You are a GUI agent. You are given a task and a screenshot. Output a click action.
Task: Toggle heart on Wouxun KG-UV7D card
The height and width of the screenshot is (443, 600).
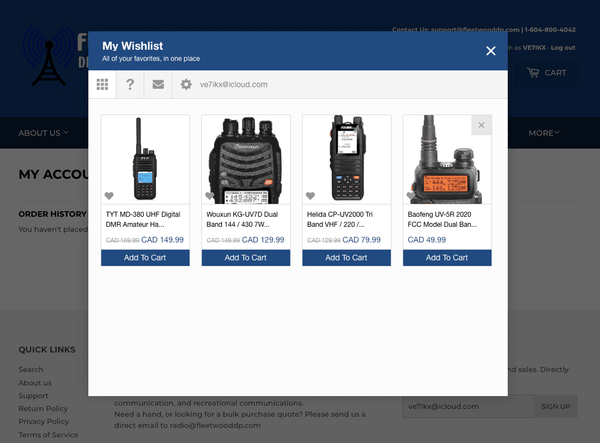pos(209,196)
